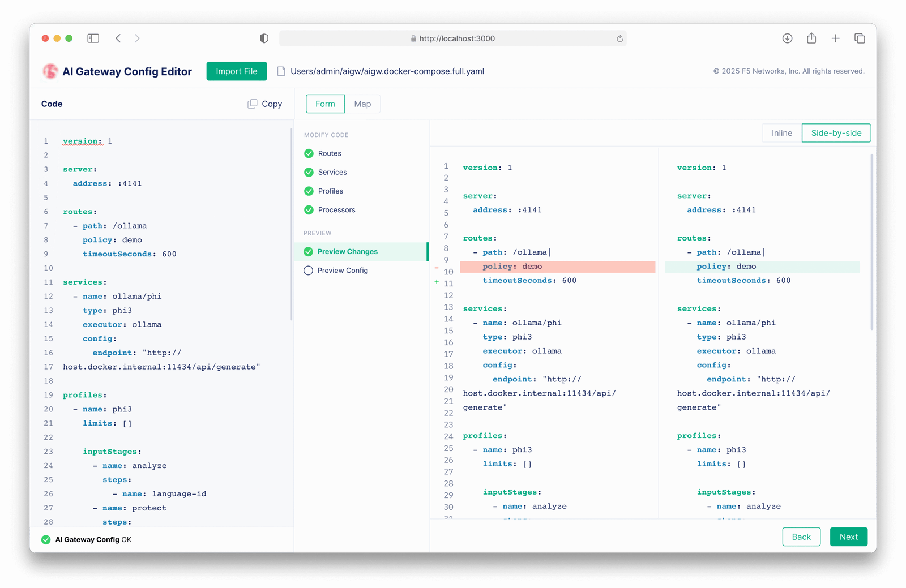The height and width of the screenshot is (588, 906).
Task: Click the localhost address bar
Action: [453, 38]
